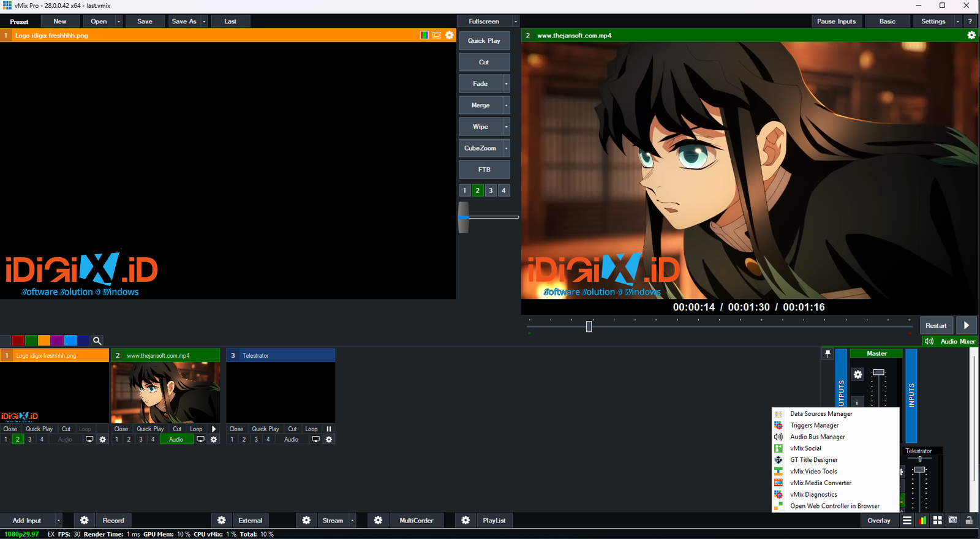Click the title editor icon in Preview header
Viewport: 980px width, 539px height.
(437, 36)
